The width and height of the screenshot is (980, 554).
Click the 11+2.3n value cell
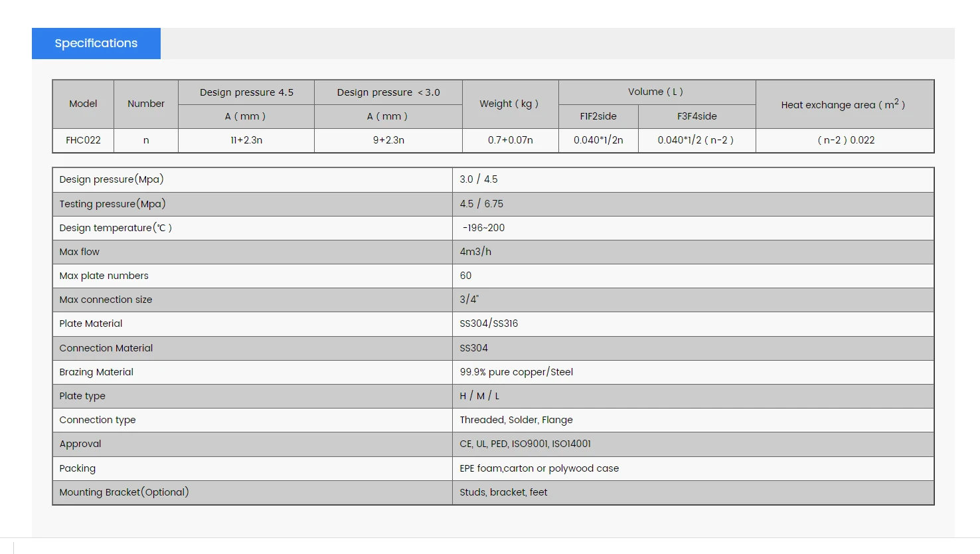(x=246, y=140)
